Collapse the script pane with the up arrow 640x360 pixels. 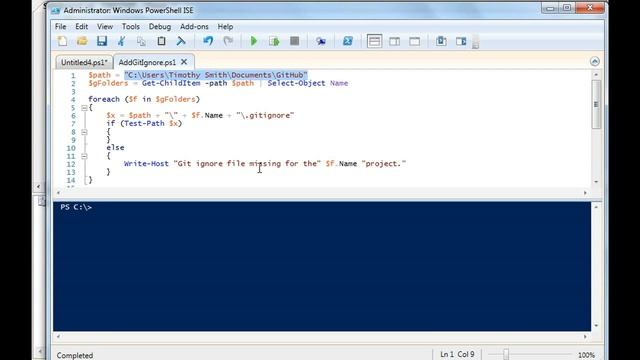(x=595, y=61)
